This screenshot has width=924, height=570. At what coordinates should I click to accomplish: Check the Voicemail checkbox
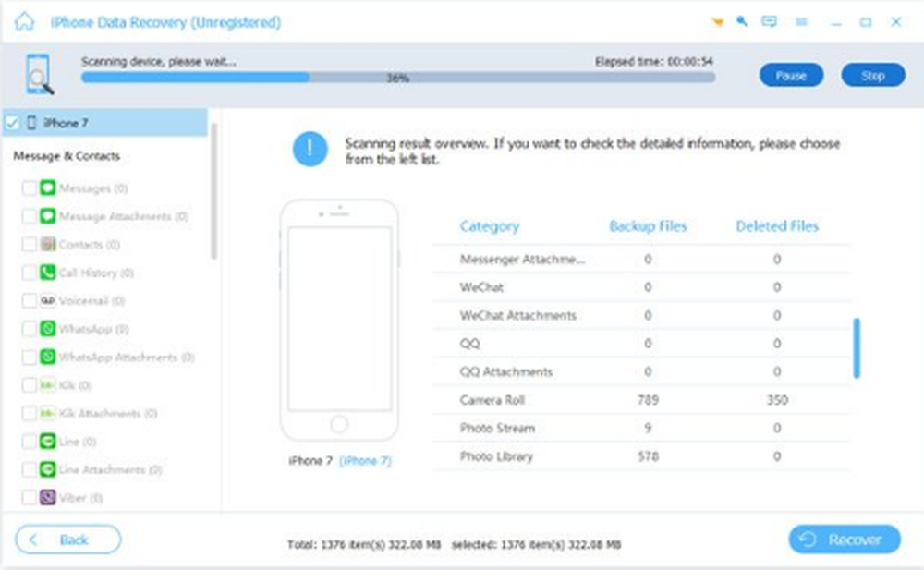coord(29,300)
